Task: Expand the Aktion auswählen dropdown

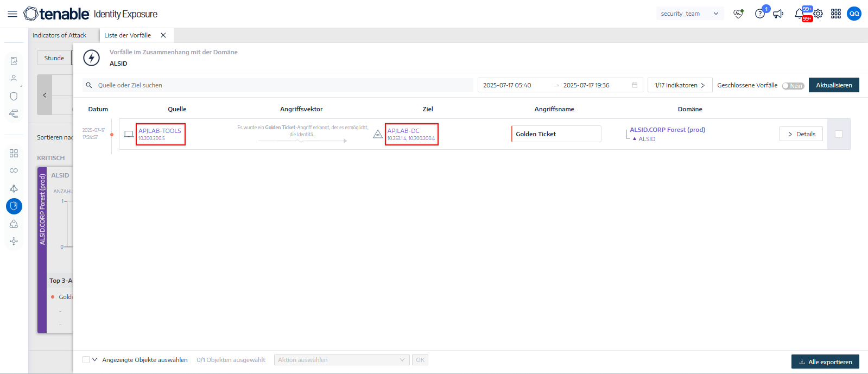Action: coord(341,360)
